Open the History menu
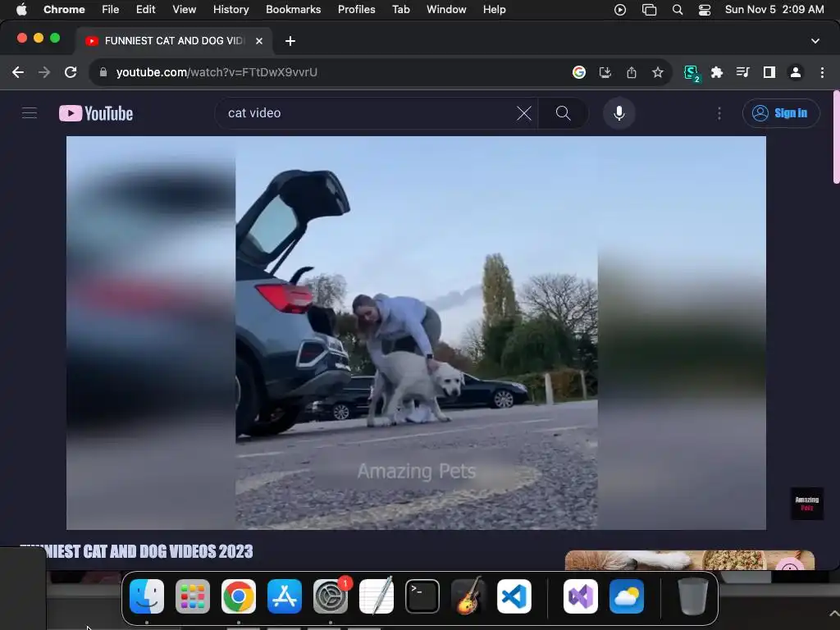 tap(231, 10)
